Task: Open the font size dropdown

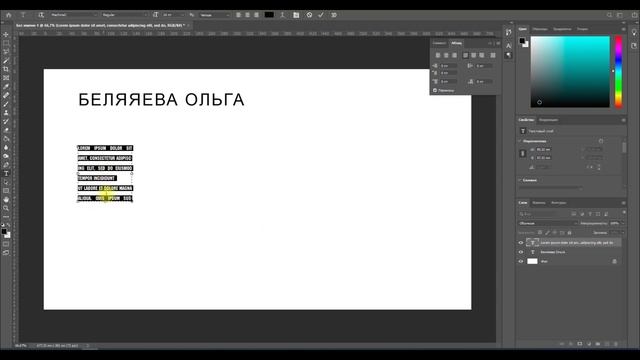Action: click(173, 15)
